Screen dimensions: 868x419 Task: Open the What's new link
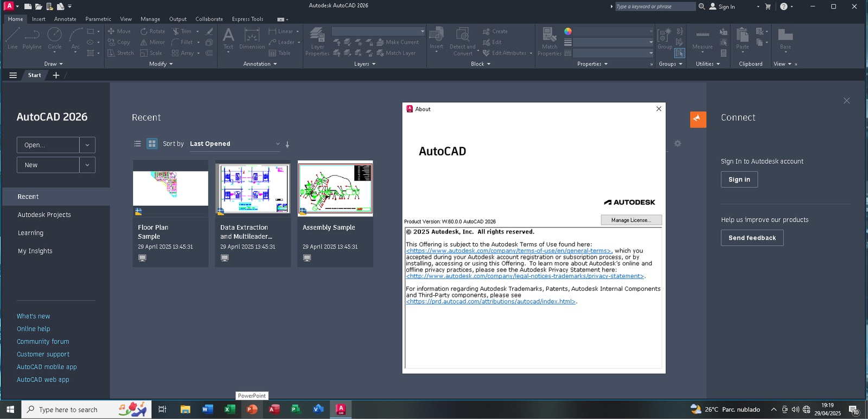click(x=33, y=316)
